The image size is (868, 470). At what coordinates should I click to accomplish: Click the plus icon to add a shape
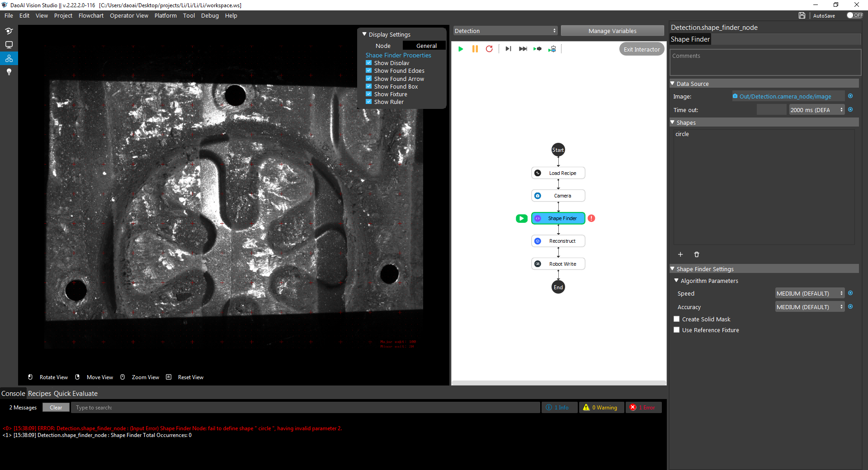[680, 254]
